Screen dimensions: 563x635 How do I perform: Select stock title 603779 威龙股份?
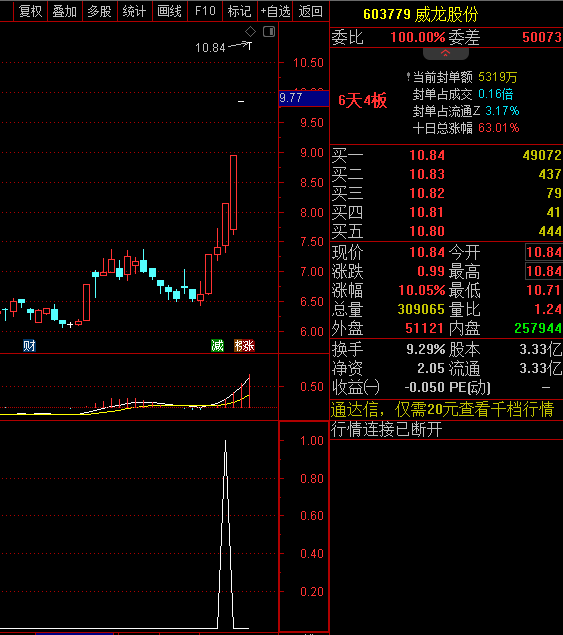(420, 15)
